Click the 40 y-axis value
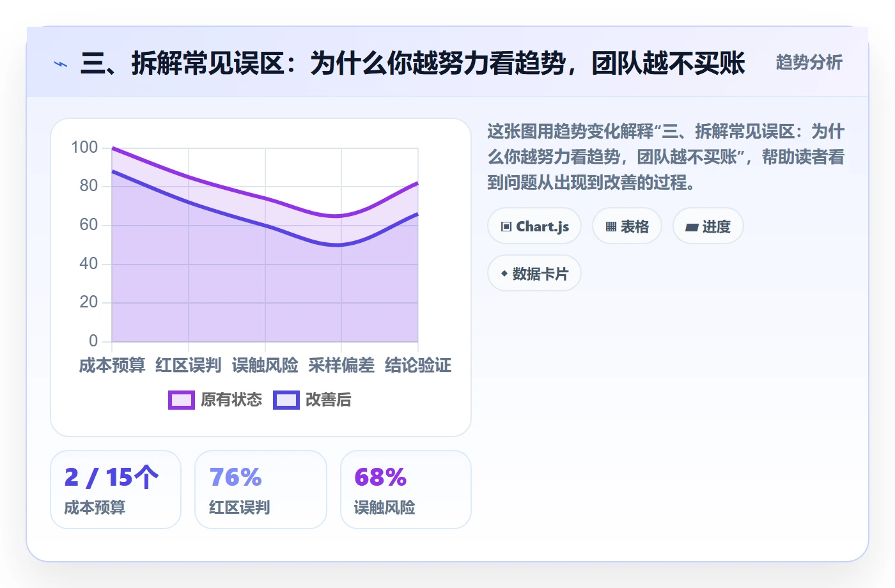Image resolution: width=895 pixels, height=588 pixels. click(x=89, y=264)
